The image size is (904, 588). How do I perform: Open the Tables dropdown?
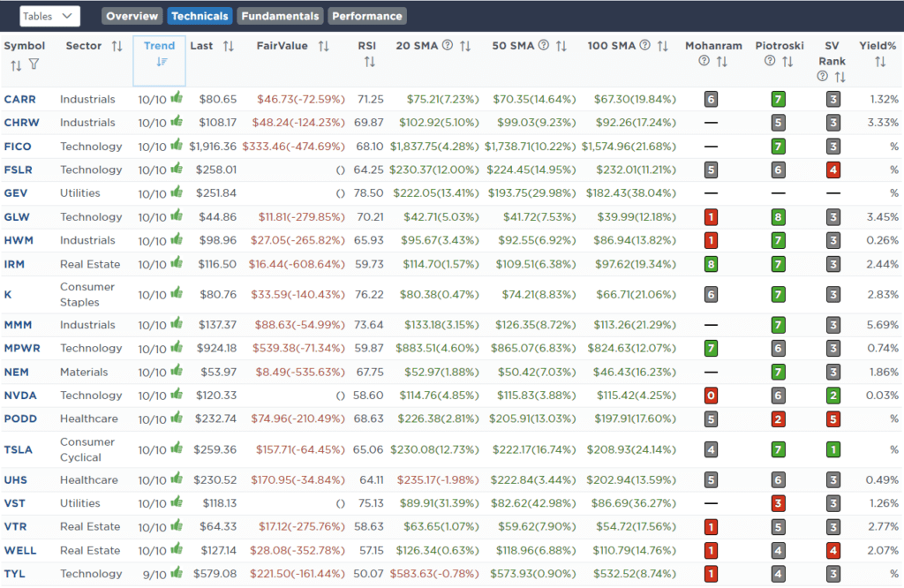pos(49,15)
